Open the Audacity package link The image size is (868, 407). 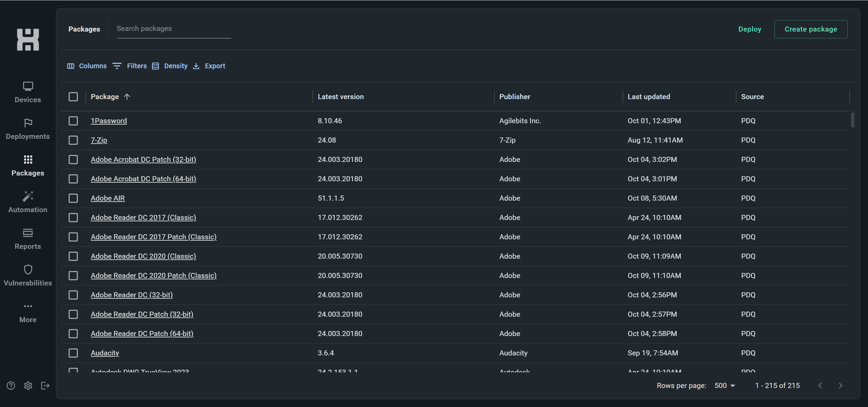(105, 353)
